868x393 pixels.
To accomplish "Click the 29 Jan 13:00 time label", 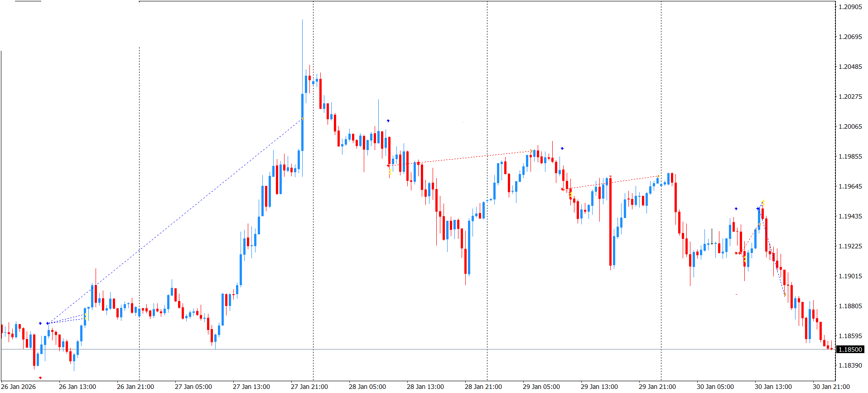I will (599, 387).
